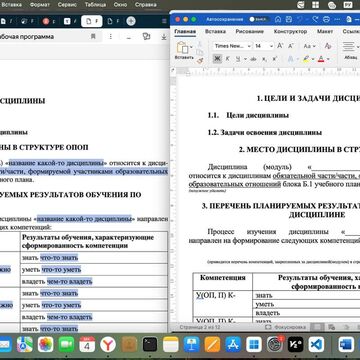Open the Сервис menu in the menu bar
This screenshot has width=360, height=360.
tap(67, 5)
